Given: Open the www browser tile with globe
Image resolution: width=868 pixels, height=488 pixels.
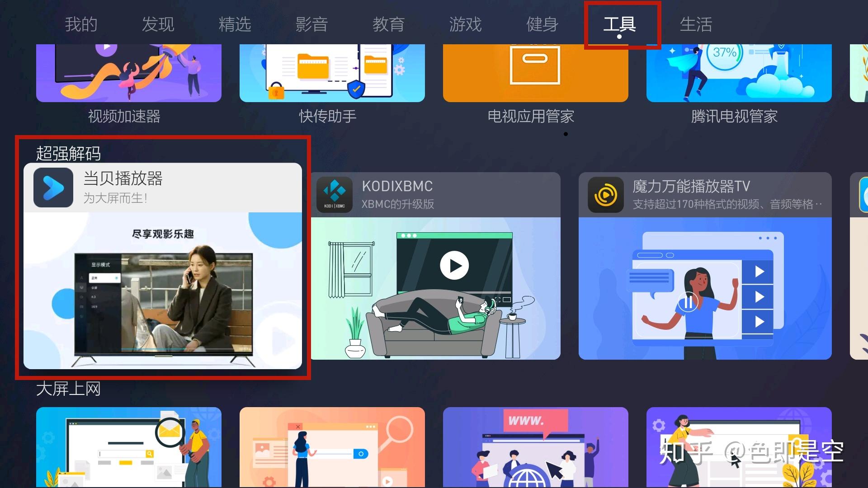Looking at the screenshot, I should tap(535, 447).
